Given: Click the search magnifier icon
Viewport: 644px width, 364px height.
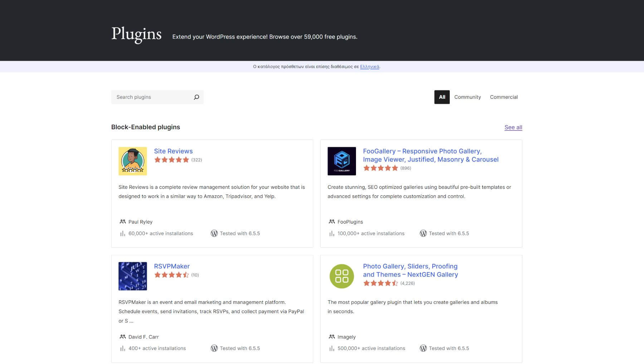Looking at the screenshot, I should coord(196,97).
